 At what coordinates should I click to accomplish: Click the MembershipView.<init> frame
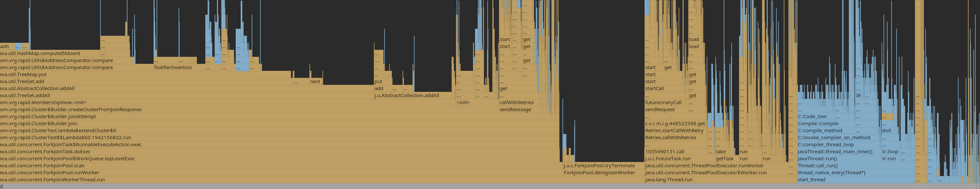tap(228, 103)
